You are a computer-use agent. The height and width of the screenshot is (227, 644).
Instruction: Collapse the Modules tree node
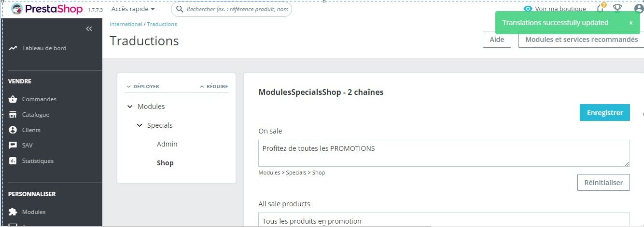pos(130,107)
